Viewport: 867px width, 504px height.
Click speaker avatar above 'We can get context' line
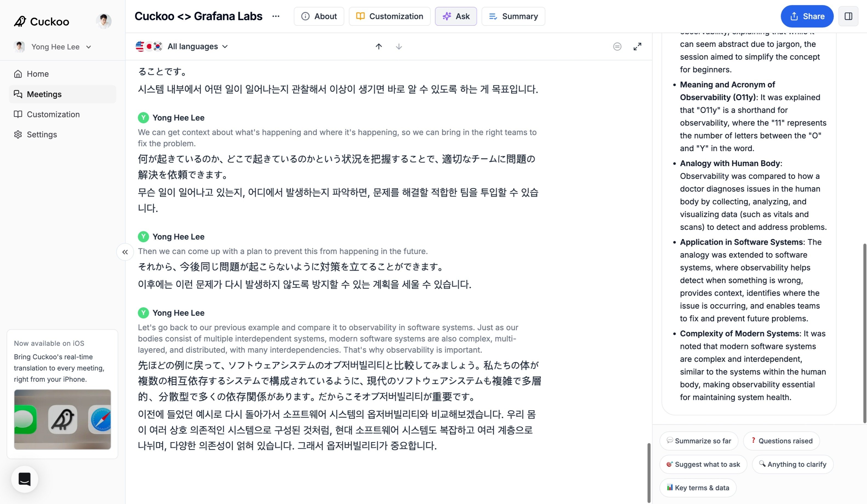click(x=144, y=118)
